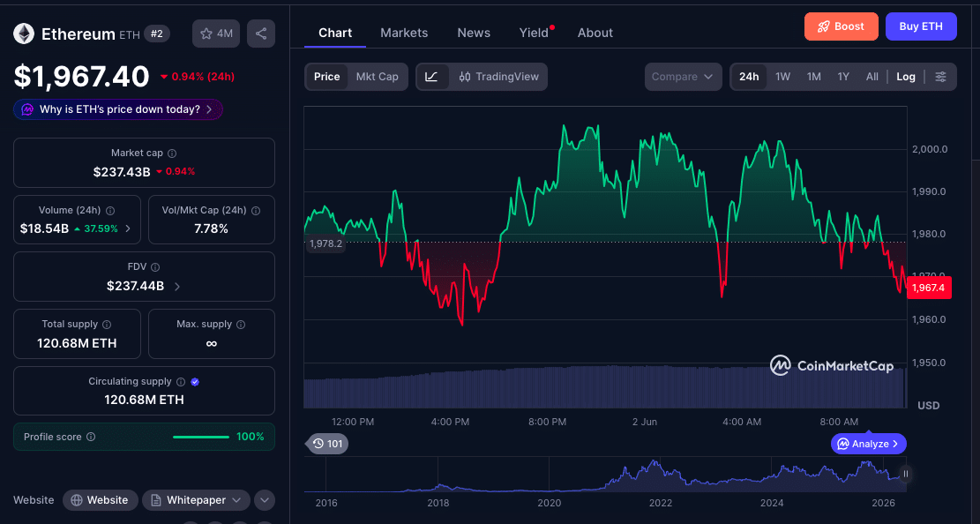Click the $18.54B volume value
The width and height of the screenshot is (980, 524).
[44, 228]
